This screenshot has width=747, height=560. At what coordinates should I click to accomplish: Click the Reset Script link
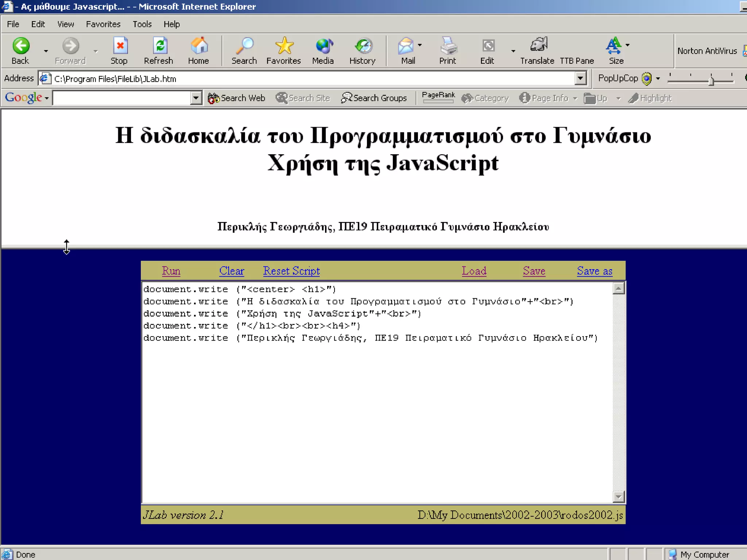click(x=291, y=271)
